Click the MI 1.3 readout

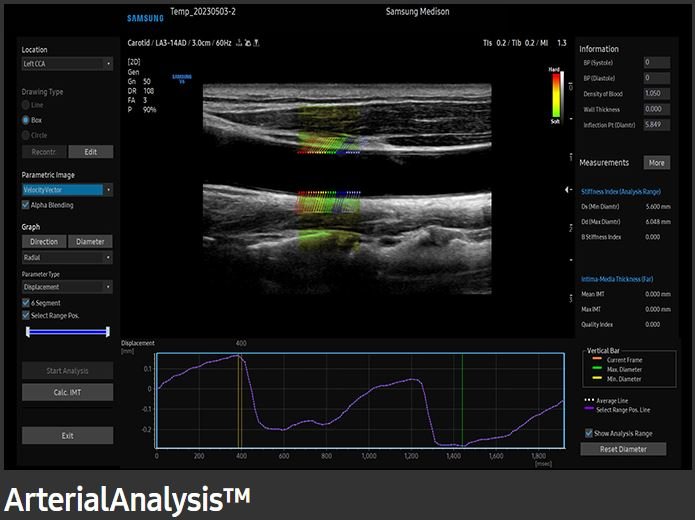coord(553,43)
